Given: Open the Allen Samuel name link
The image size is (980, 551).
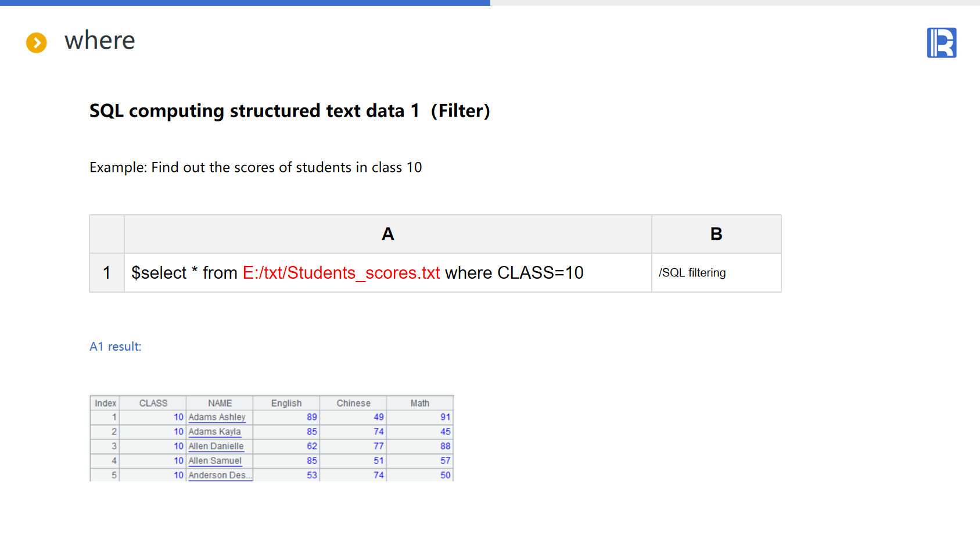Looking at the screenshot, I should [x=215, y=460].
